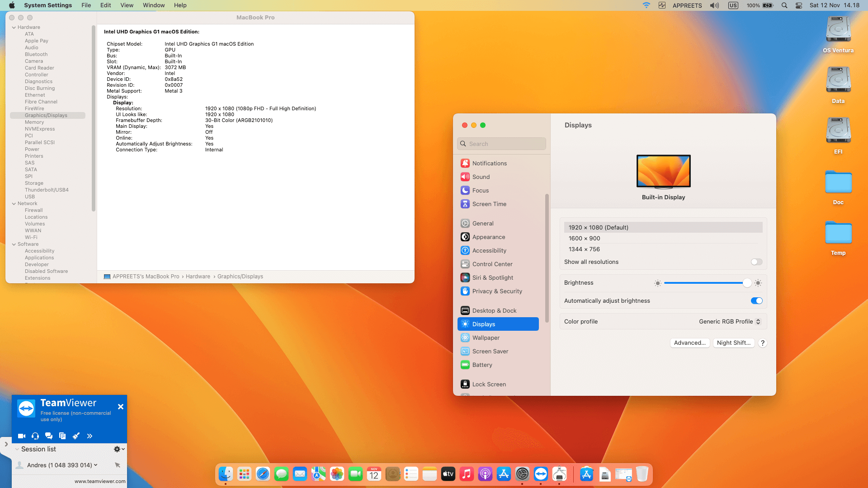Click the Advanced button

pos(689,343)
